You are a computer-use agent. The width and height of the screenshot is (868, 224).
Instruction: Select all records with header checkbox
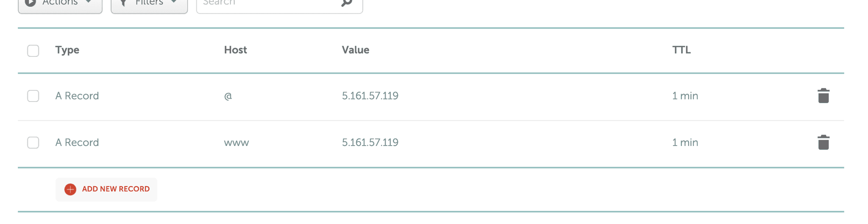click(33, 50)
